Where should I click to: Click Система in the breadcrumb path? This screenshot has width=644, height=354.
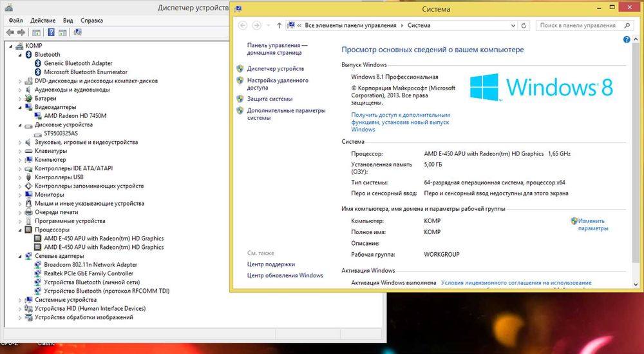coord(419,26)
